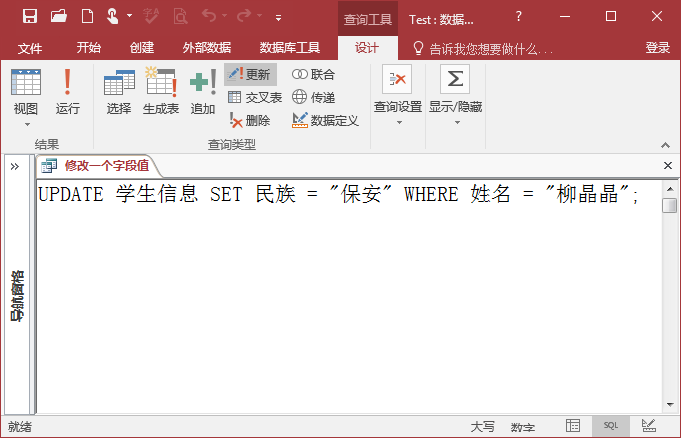Switch to Design view in status bar

(x=649, y=426)
